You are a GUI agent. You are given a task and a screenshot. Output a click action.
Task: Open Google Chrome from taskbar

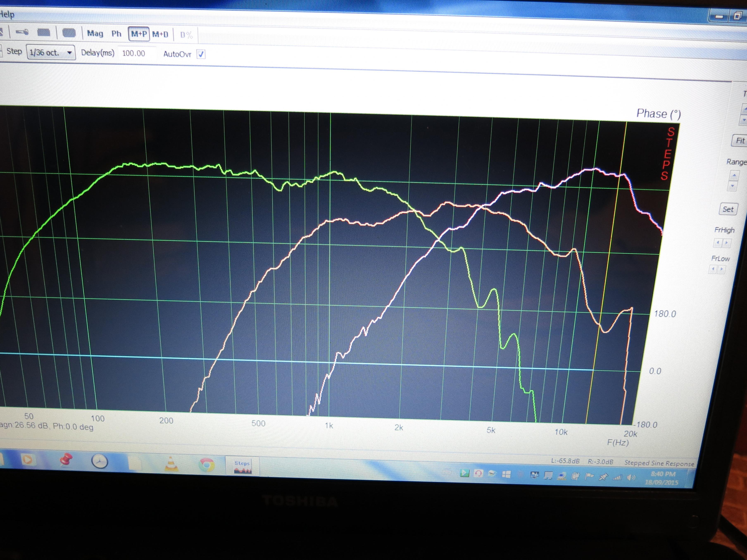pyautogui.click(x=207, y=465)
